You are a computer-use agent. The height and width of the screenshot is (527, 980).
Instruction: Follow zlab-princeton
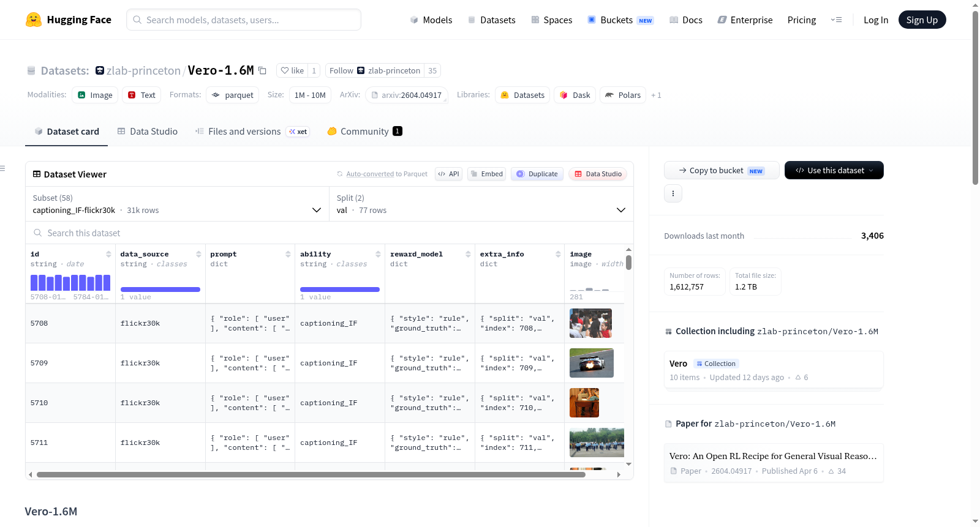[x=375, y=70]
